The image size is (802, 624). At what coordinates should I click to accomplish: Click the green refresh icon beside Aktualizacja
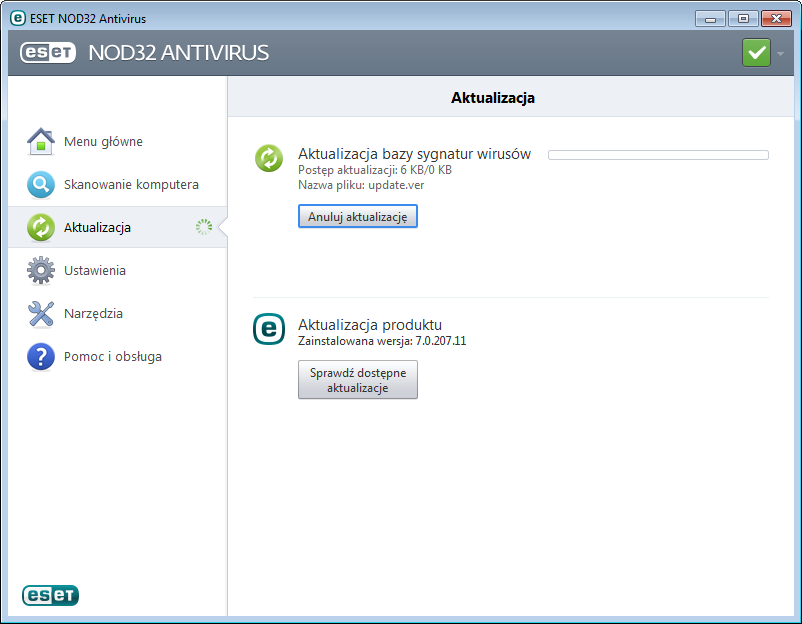(41, 227)
